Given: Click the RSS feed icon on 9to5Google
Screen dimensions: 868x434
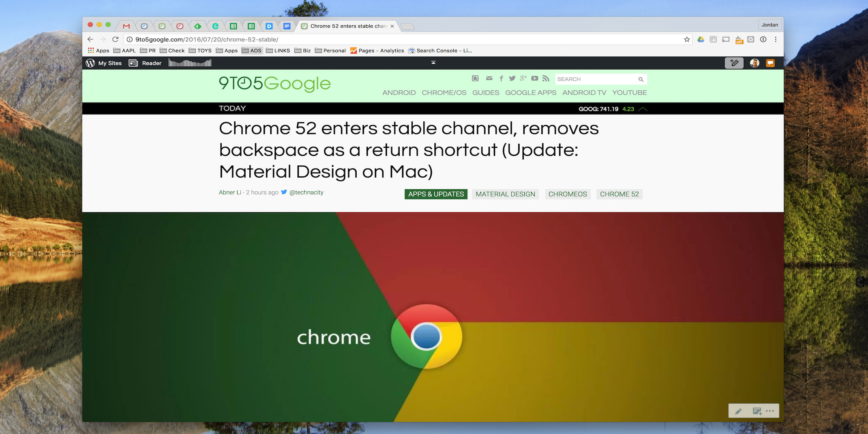Looking at the screenshot, I should (546, 79).
